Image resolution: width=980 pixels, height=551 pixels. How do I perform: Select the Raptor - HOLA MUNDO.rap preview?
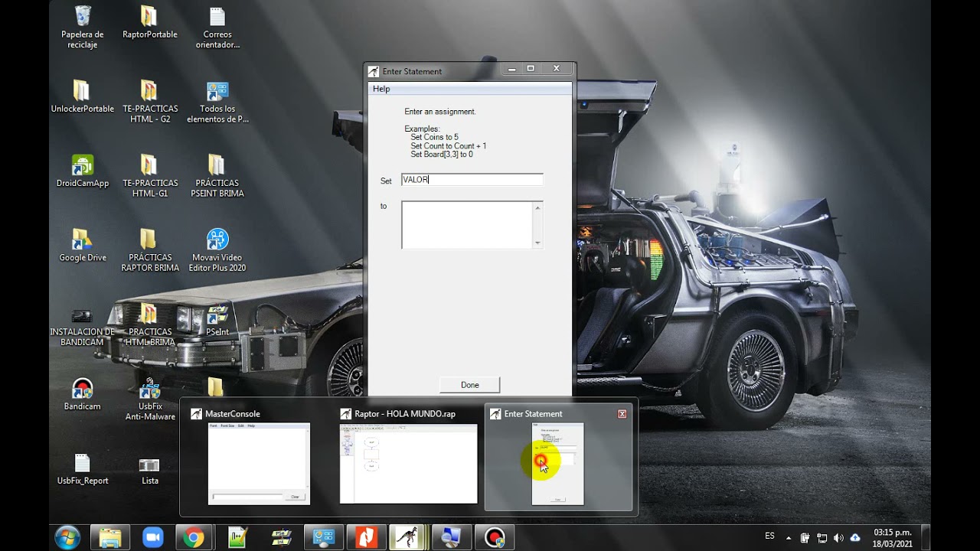pos(408,457)
